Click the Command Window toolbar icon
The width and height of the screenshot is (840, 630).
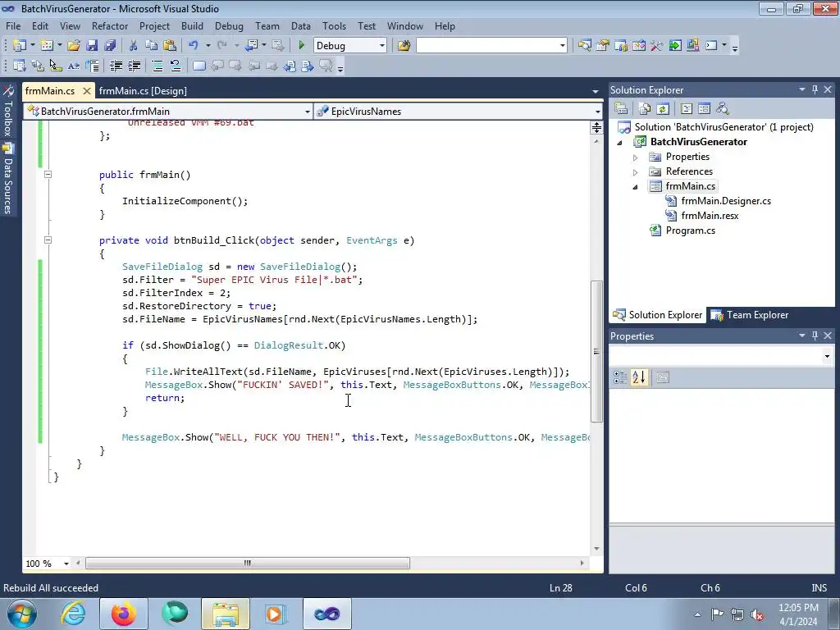click(711, 46)
